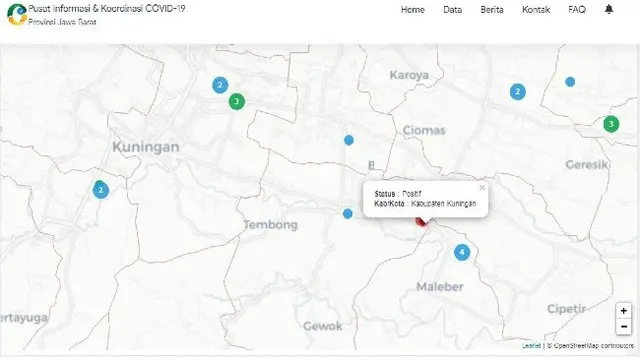Click the site logo icon
The image size is (640, 360).
coord(17,15)
